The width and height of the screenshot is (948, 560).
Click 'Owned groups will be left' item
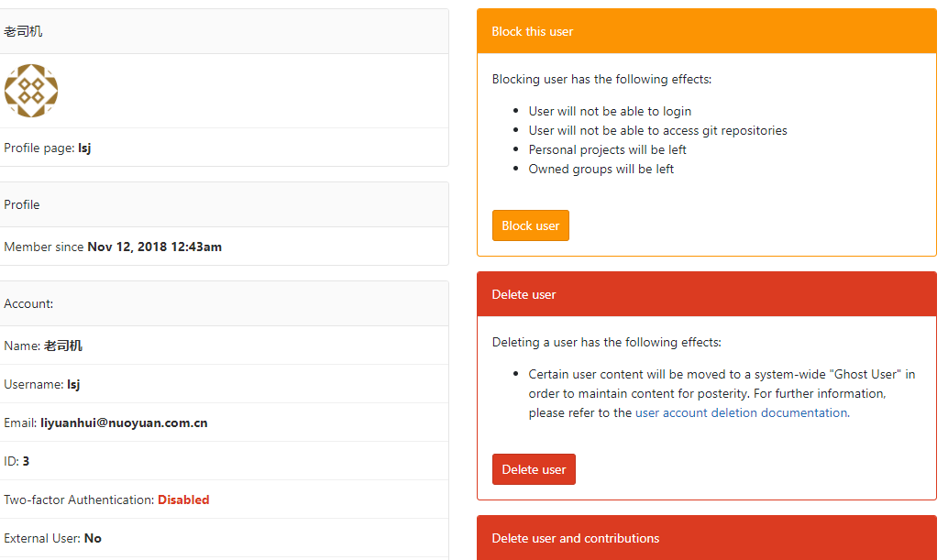[x=601, y=169]
